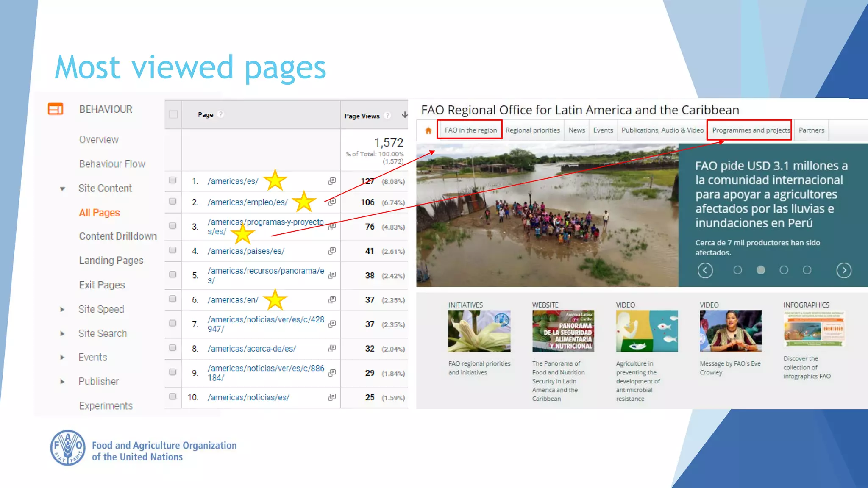This screenshot has height=488, width=868.
Task: Open News tab on FAO site
Action: [x=577, y=130]
